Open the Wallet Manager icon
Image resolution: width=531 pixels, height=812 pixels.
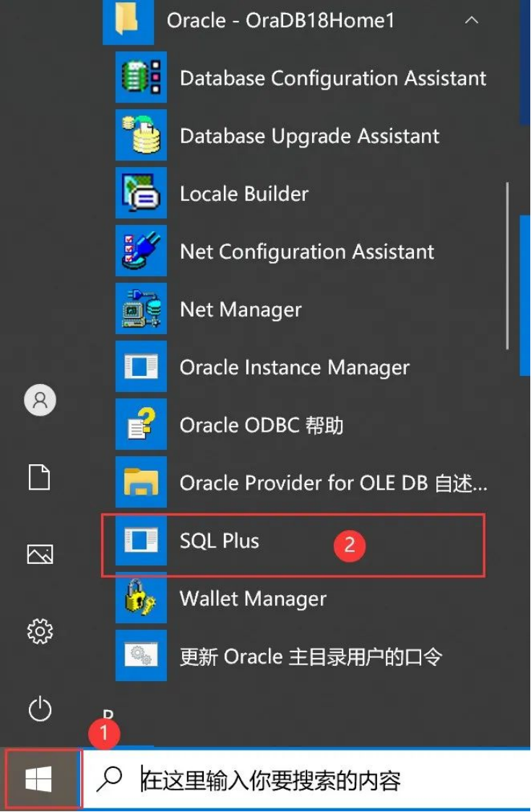coord(141,598)
